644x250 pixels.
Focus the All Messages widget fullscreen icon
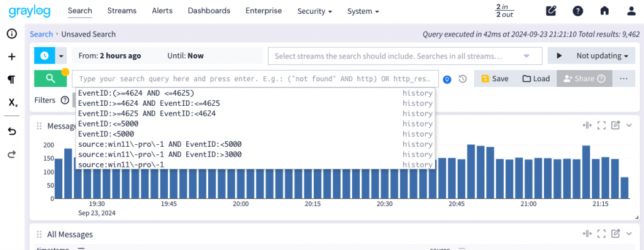tap(602, 234)
